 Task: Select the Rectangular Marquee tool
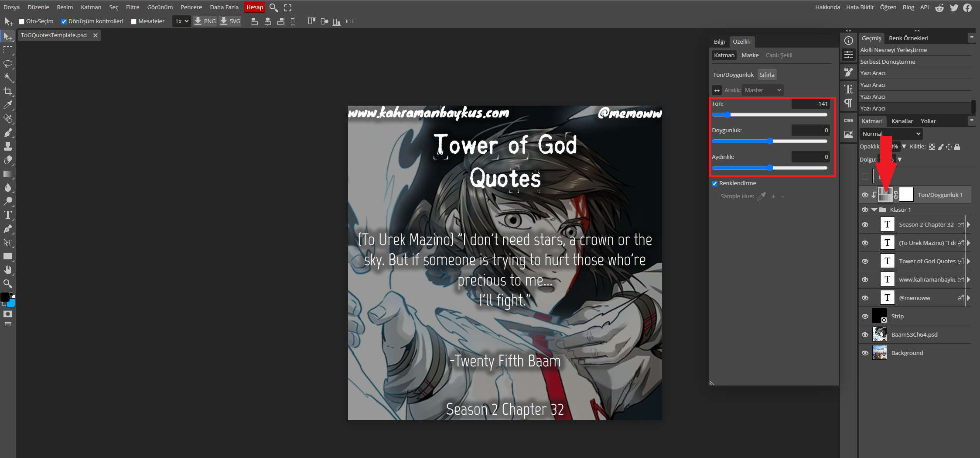[8, 50]
